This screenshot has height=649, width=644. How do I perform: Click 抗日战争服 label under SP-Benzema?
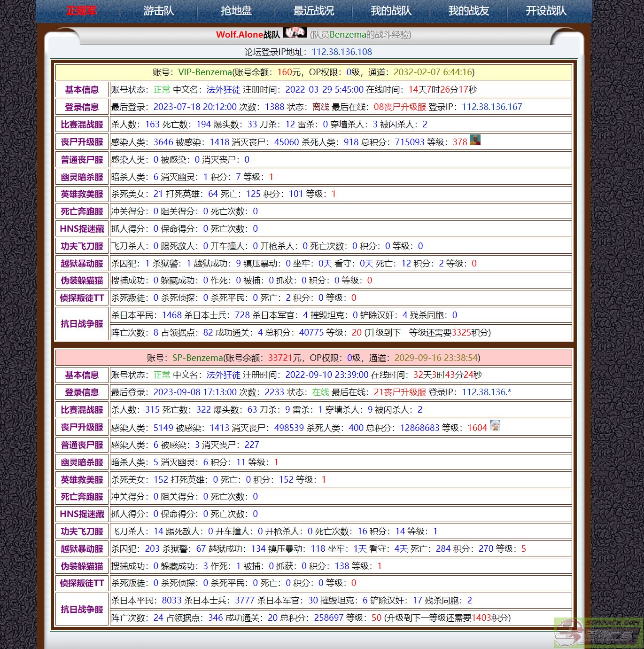coord(82,610)
